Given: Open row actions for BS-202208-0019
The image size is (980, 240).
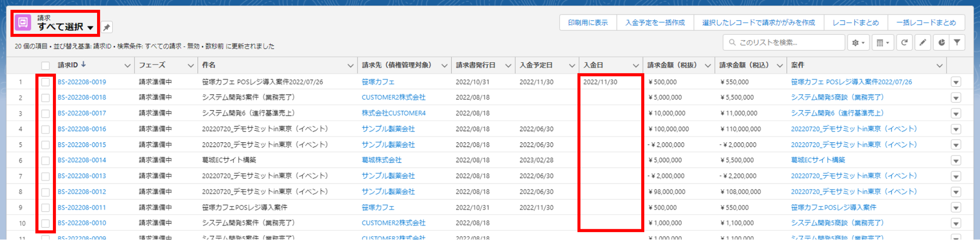Looking at the screenshot, I should pos(956,82).
